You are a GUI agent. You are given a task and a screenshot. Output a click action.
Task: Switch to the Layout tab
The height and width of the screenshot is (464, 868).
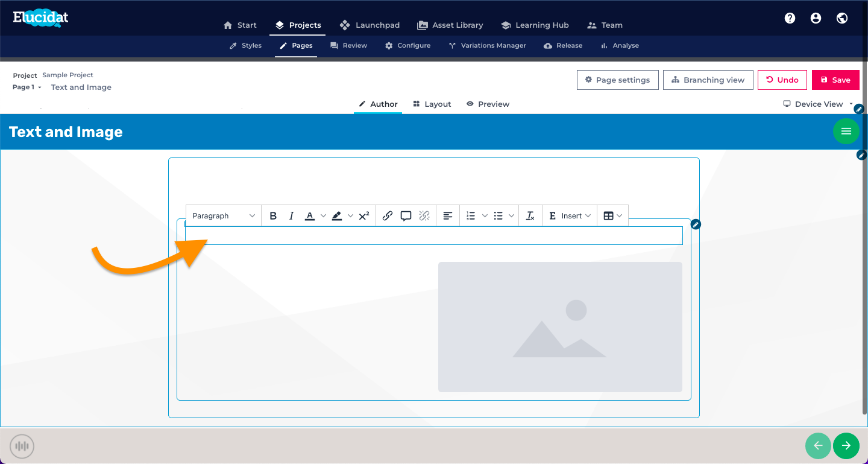432,104
